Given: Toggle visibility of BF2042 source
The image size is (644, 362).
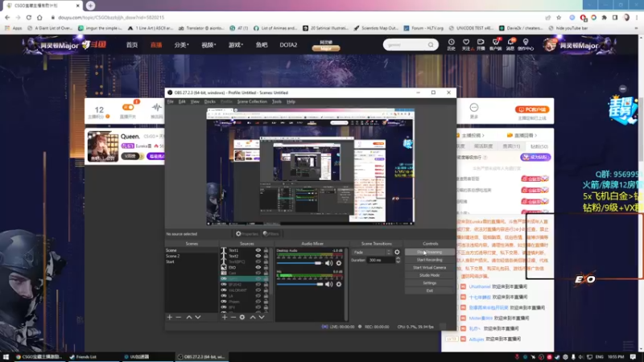Looking at the screenshot, I should click(x=258, y=285).
